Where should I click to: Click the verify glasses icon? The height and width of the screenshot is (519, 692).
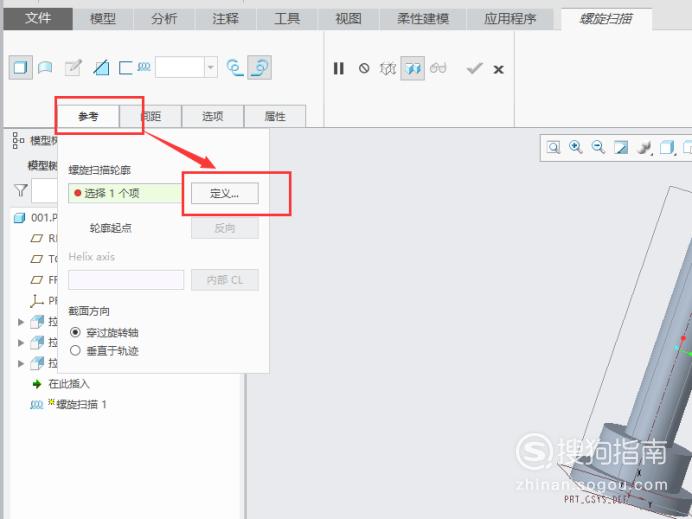click(438, 68)
